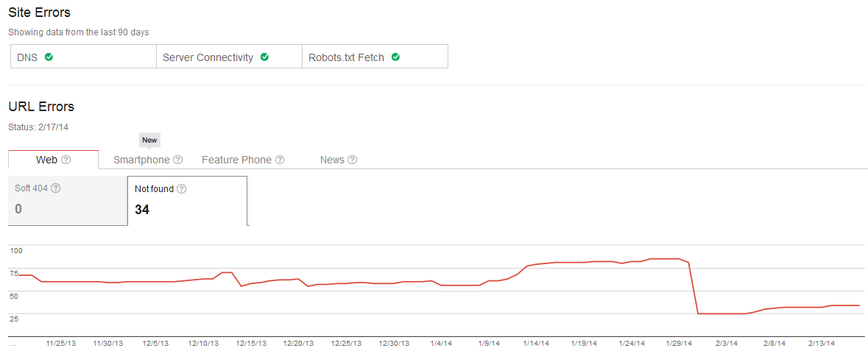Image resolution: width=868 pixels, height=351 pixels.
Task: Select the News tab
Action: tap(332, 160)
